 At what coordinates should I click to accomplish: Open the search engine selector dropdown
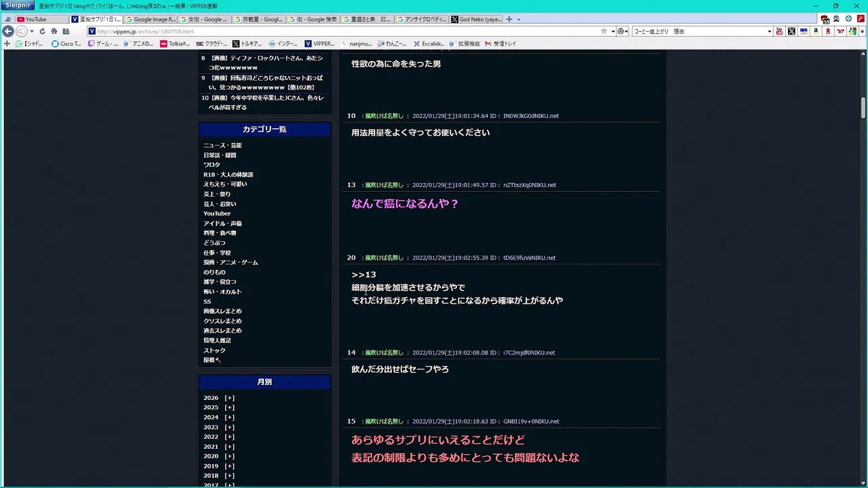point(623,31)
